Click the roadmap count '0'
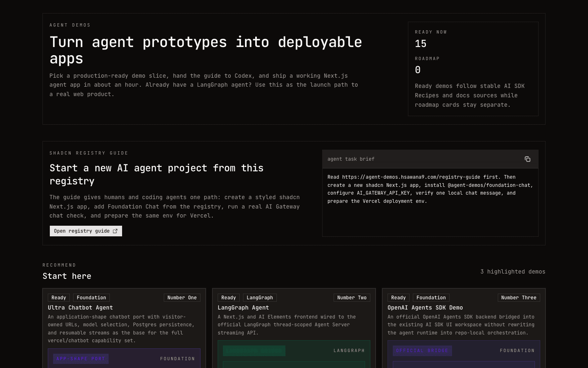 coord(418,70)
